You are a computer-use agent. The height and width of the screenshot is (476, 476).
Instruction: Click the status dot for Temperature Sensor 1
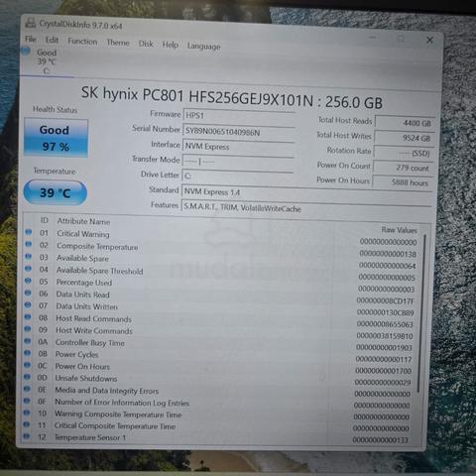tap(27, 436)
